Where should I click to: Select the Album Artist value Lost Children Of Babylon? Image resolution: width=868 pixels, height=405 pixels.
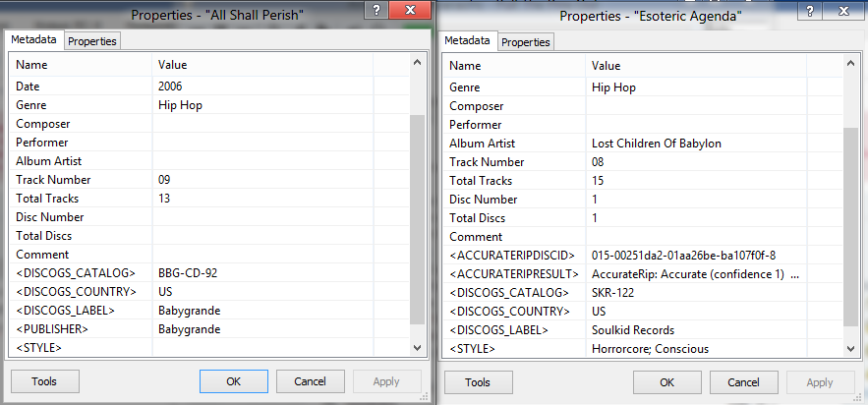point(656,144)
